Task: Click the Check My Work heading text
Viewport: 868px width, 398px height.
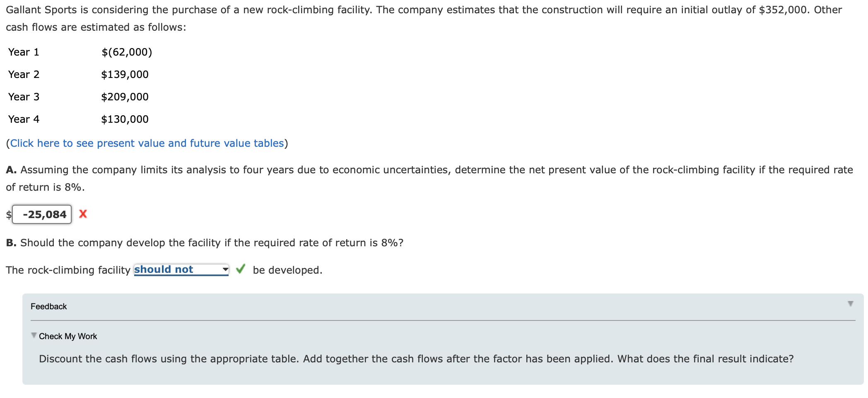Action: (x=68, y=336)
